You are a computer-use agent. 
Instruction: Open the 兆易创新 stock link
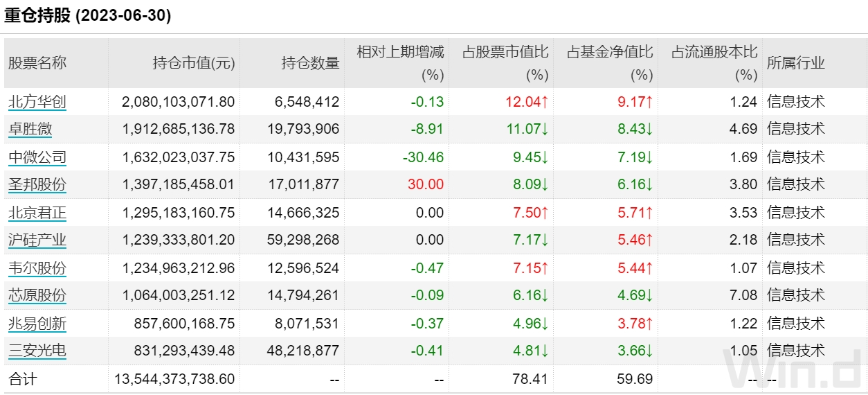pos(37,324)
